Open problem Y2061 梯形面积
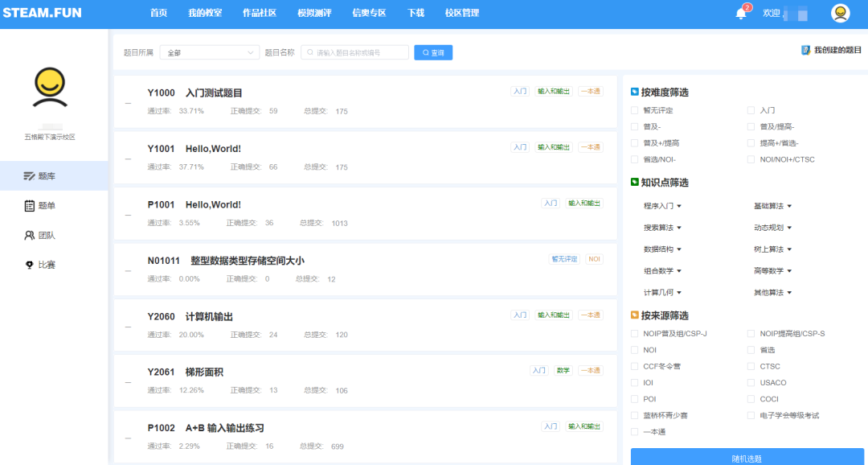 tap(204, 372)
